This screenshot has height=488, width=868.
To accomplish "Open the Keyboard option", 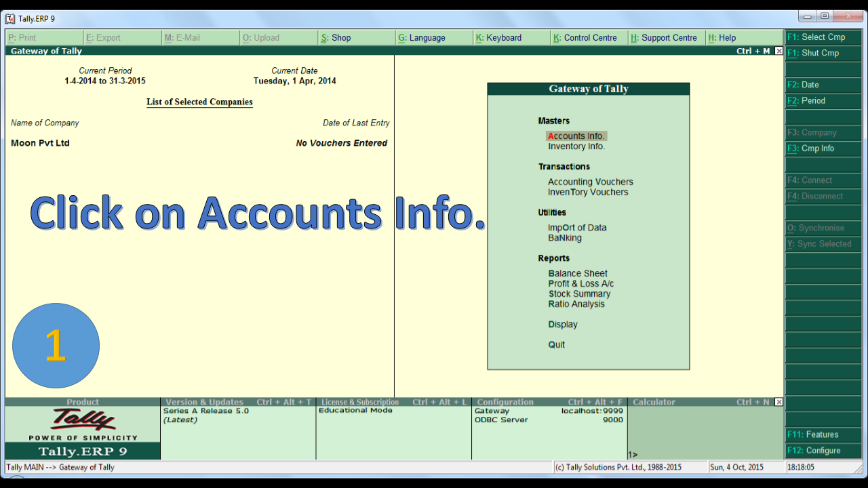I will [512, 38].
